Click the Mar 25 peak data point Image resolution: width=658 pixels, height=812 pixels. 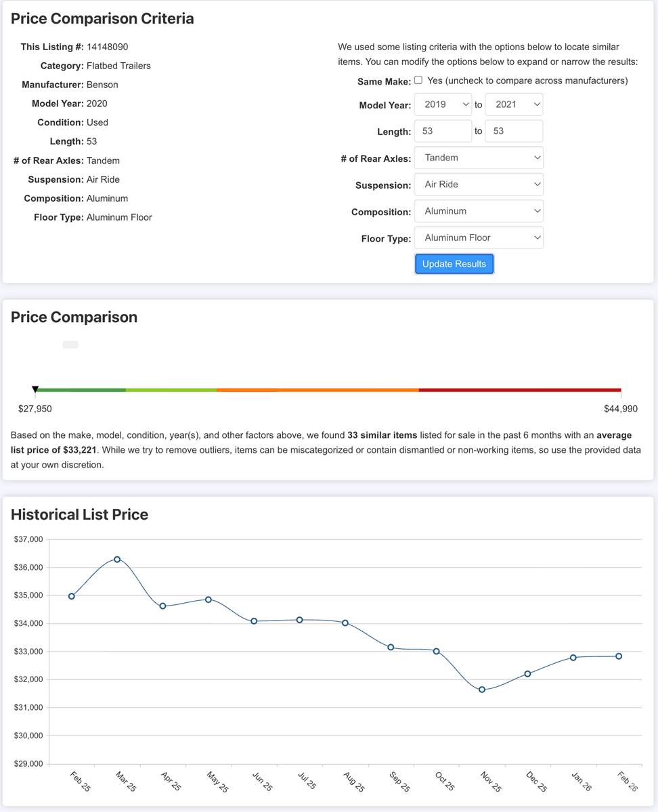tap(117, 560)
